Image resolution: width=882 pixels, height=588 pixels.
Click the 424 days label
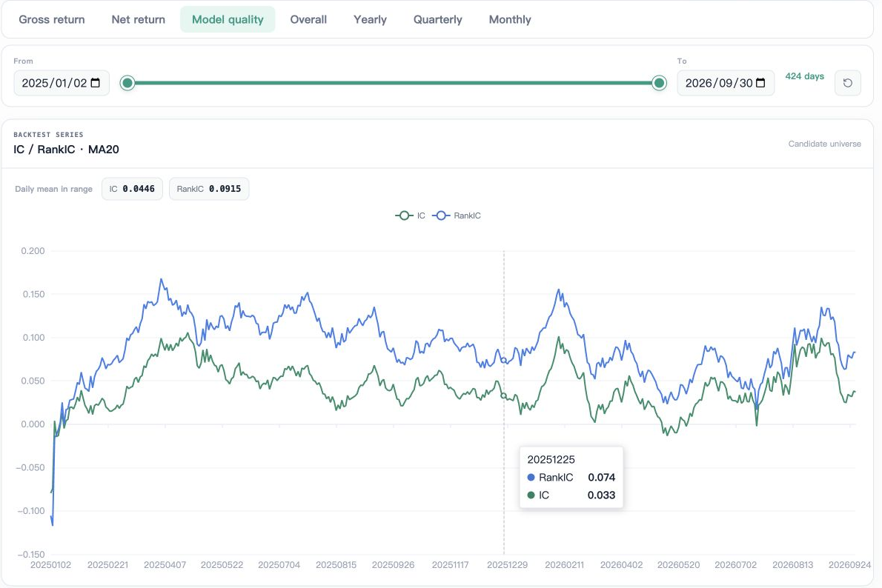(804, 76)
